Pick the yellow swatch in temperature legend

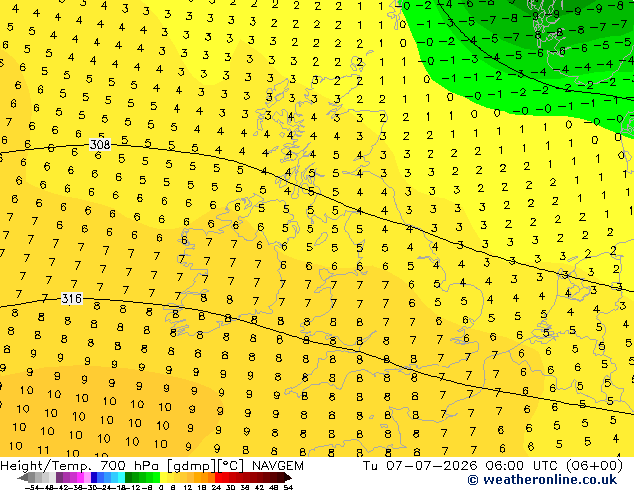[163, 477]
